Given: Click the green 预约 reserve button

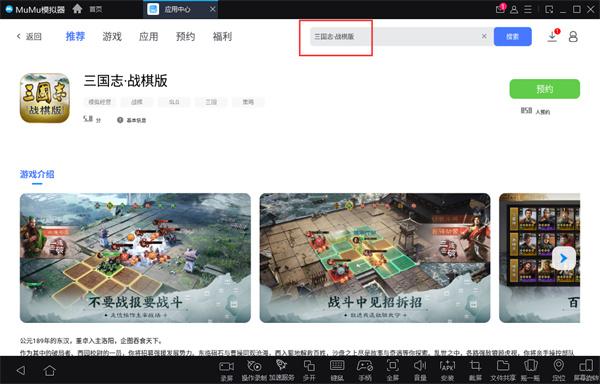Looking at the screenshot, I should tap(545, 89).
